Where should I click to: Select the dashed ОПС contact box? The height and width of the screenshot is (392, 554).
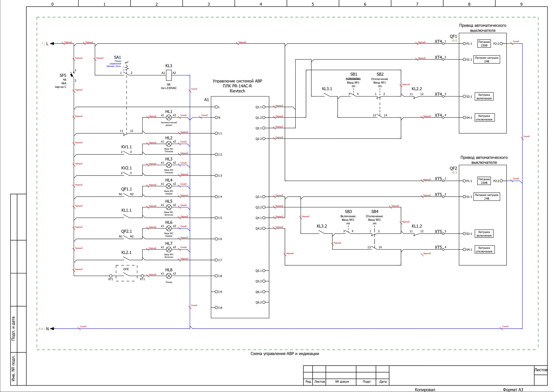(126, 273)
